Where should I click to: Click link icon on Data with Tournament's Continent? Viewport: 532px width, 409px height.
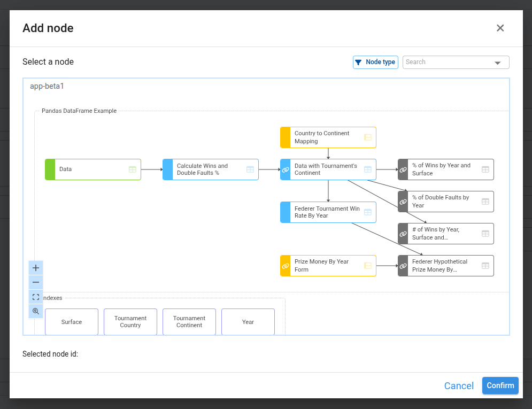coord(286,169)
